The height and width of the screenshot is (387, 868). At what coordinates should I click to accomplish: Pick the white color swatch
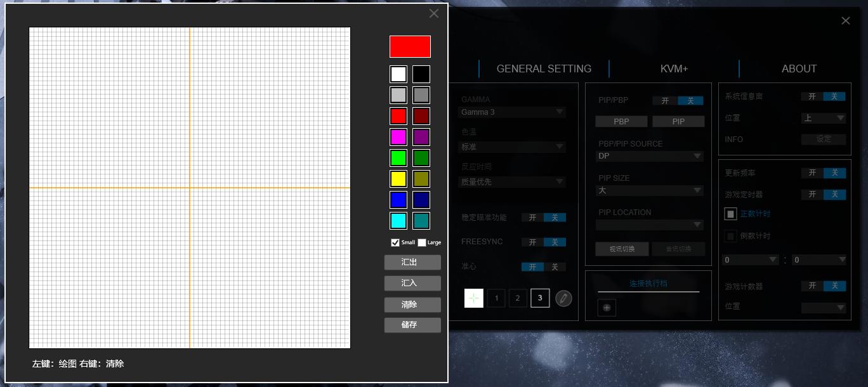[x=398, y=74]
